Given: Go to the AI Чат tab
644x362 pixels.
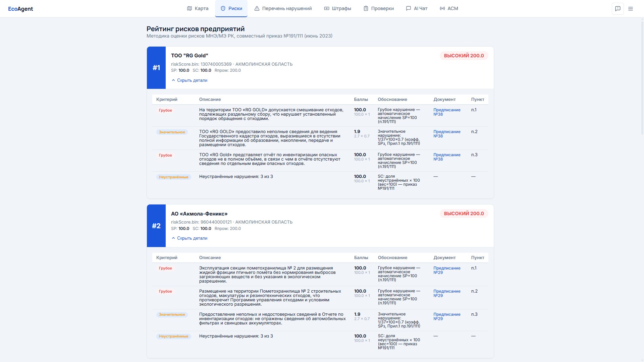Looking at the screenshot, I should (417, 8).
